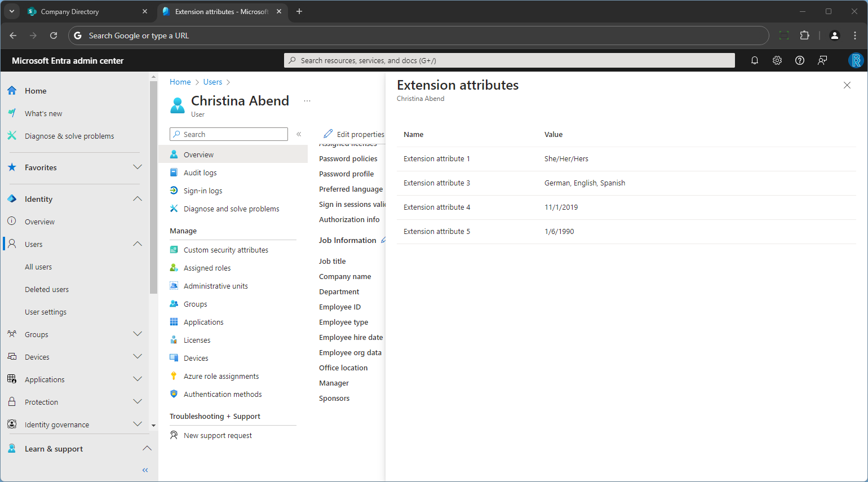
Task: Open browser extensions puzzle icon
Action: [804, 36]
